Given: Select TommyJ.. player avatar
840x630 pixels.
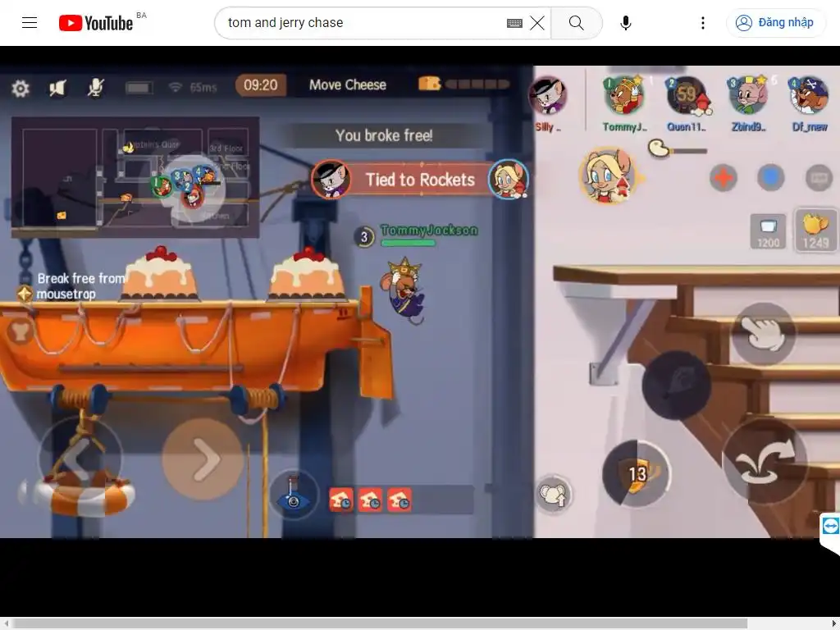Looking at the screenshot, I should click(623, 97).
